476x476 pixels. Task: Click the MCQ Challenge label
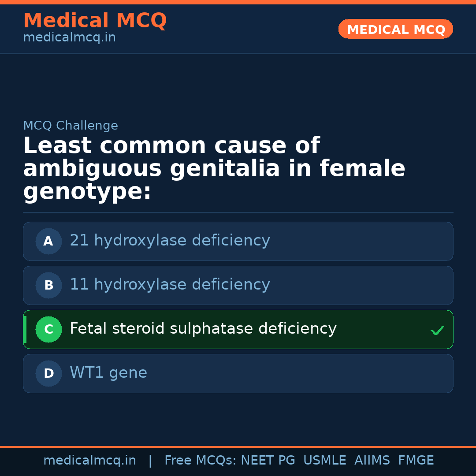[71, 126]
